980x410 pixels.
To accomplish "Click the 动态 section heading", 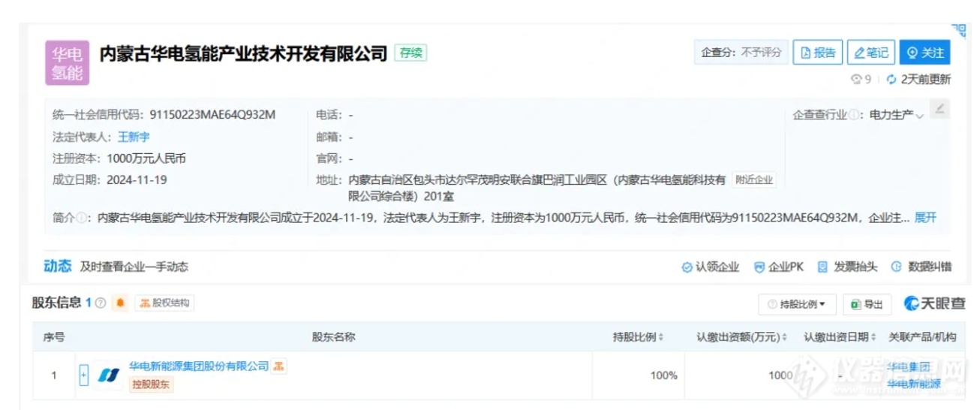I will coord(58,266).
